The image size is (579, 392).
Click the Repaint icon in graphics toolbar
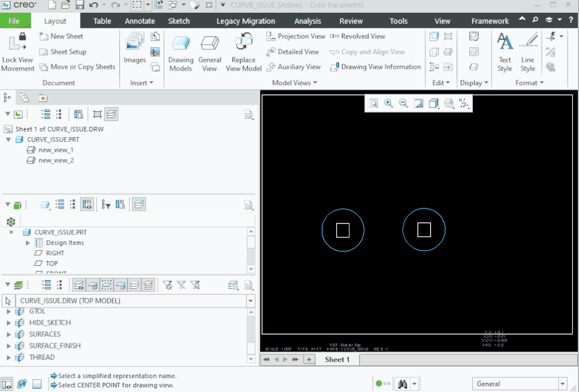(x=418, y=103)
